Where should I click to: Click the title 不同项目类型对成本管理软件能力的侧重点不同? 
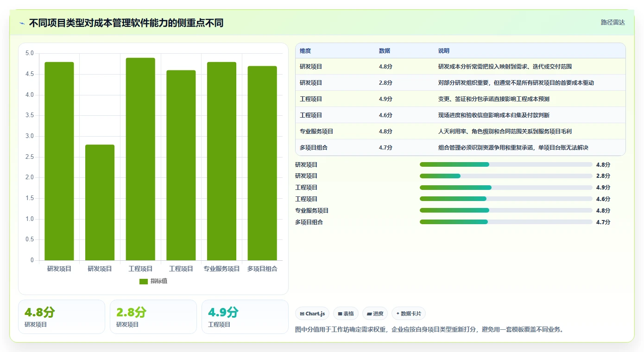click(x=126, y=23)
